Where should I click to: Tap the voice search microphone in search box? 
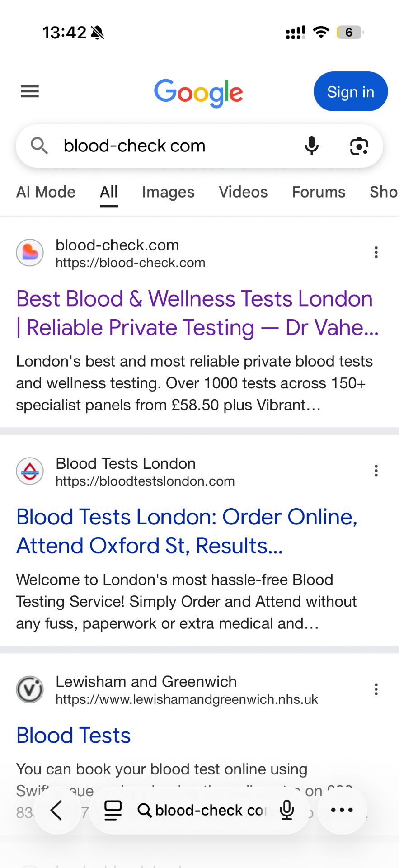point(311,146)
